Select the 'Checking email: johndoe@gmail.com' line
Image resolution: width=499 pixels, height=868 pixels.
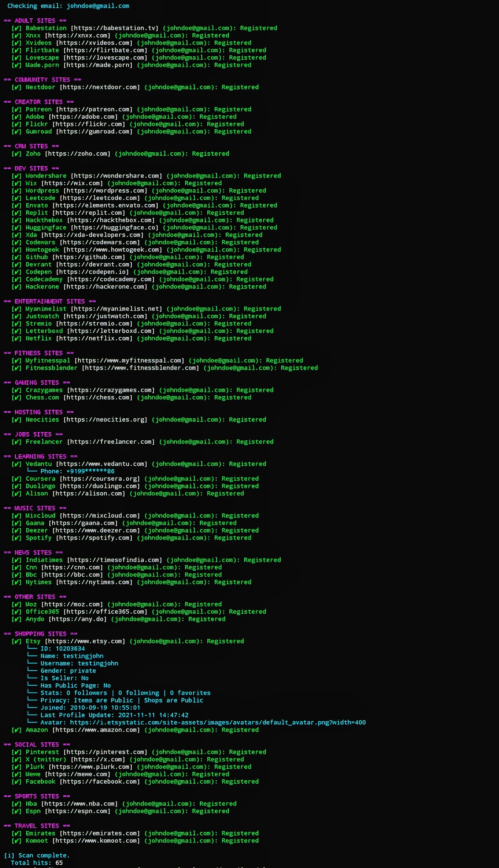click(x=68, y=6)
